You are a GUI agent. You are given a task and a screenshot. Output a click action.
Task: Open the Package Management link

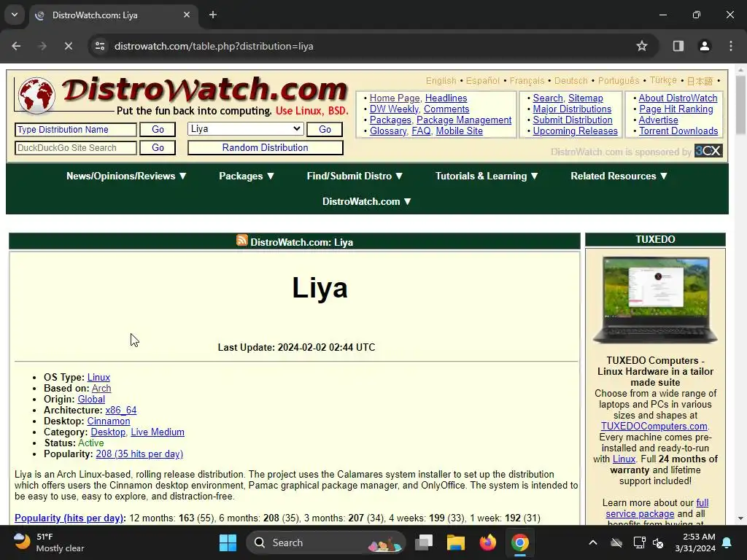[x=464, y=120]
